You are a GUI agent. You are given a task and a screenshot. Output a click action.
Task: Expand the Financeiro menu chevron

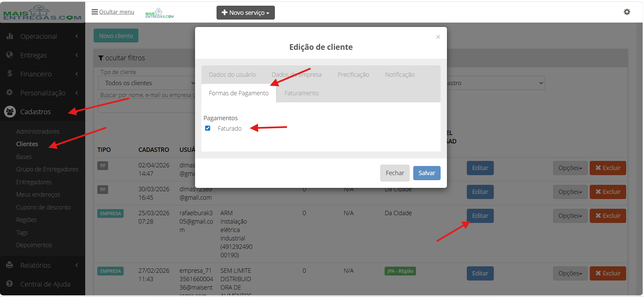[77, 74]
